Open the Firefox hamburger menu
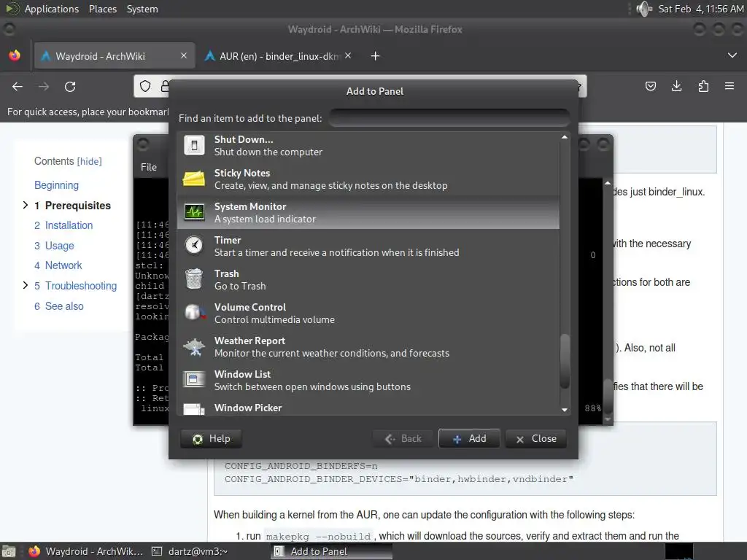This screenshot has width=747, height=560. click(729, 86)
